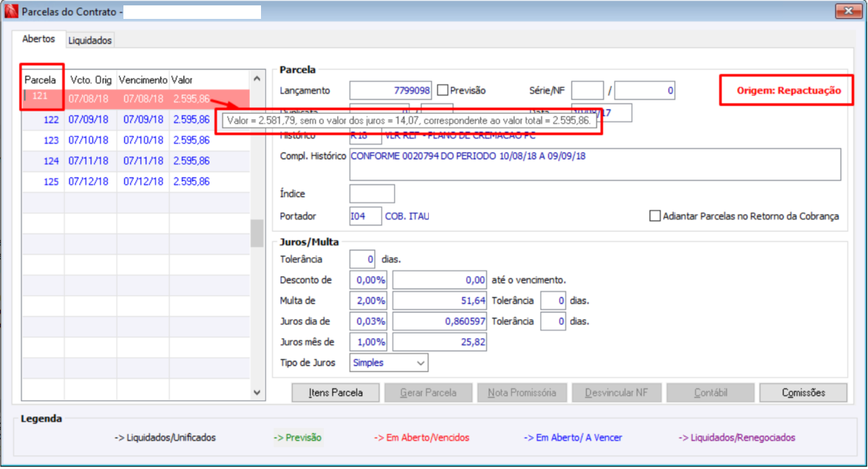Click the NF number field showing 0

click(x=645, y=90)
